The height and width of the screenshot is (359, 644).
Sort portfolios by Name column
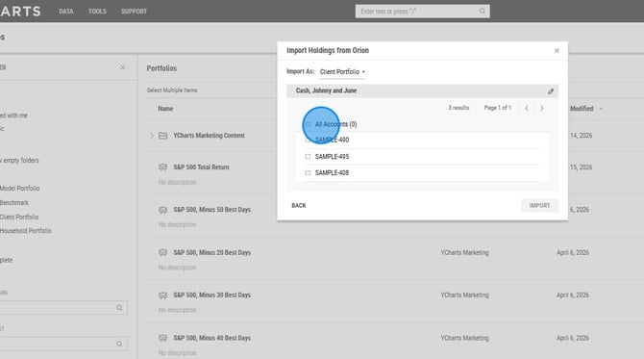[x=165, y=109]
